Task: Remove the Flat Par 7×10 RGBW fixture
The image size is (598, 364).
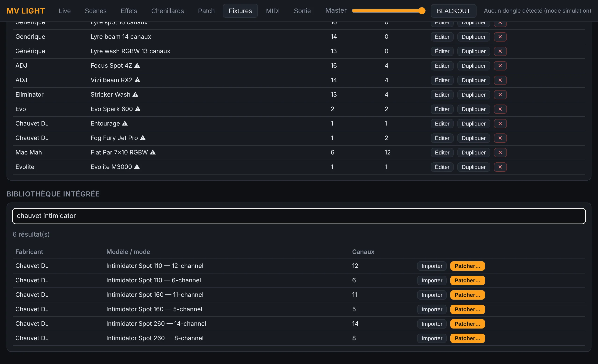Action: (500, 152)
